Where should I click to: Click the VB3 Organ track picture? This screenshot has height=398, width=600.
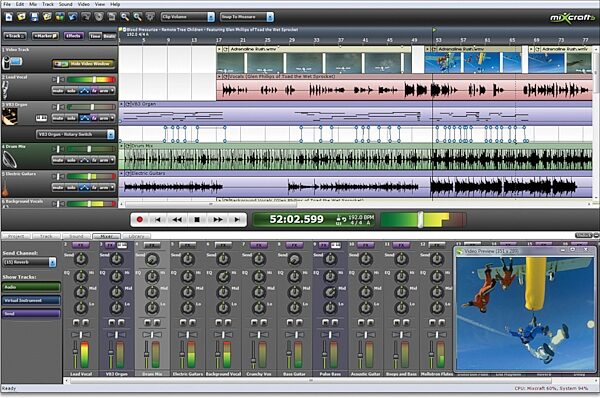tap(10, 117)
